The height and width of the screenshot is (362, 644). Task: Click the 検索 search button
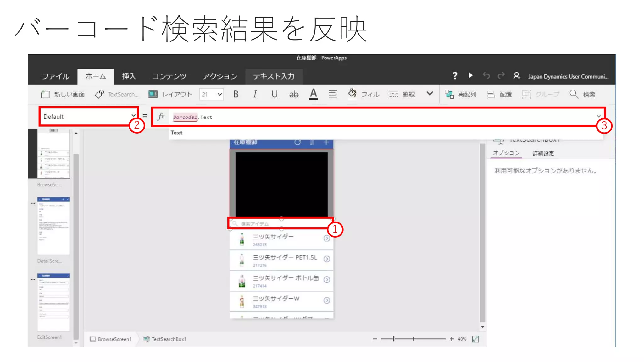(582, 94)
